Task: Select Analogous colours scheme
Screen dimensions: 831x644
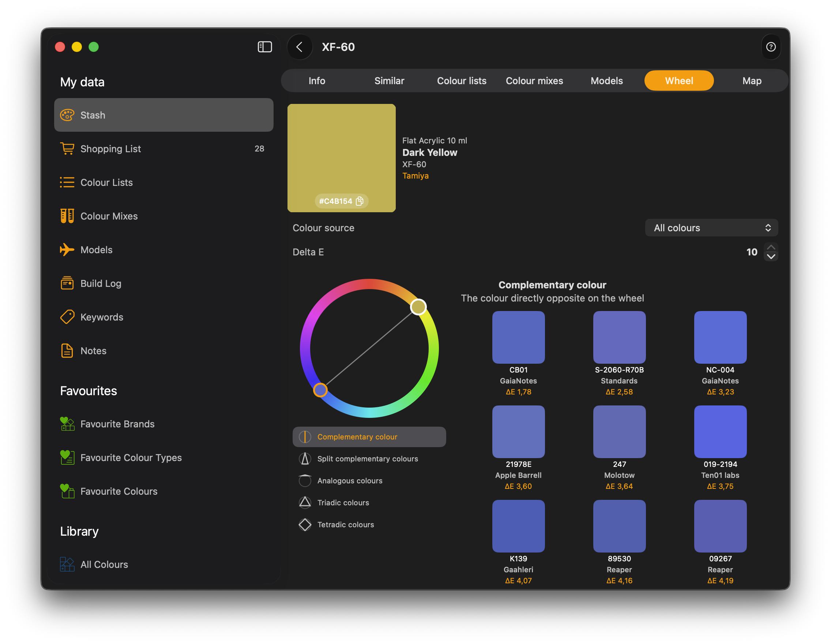Action: (369, 480)
